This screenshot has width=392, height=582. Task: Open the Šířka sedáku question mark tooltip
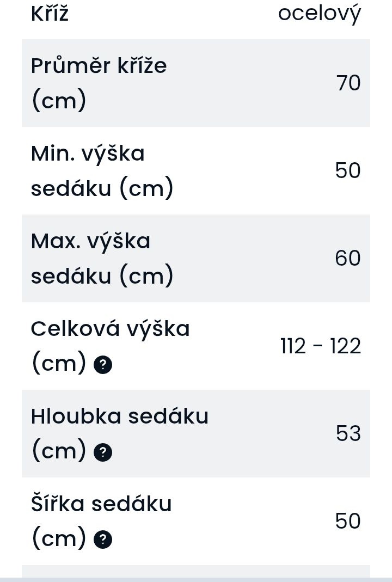[103, 540]
